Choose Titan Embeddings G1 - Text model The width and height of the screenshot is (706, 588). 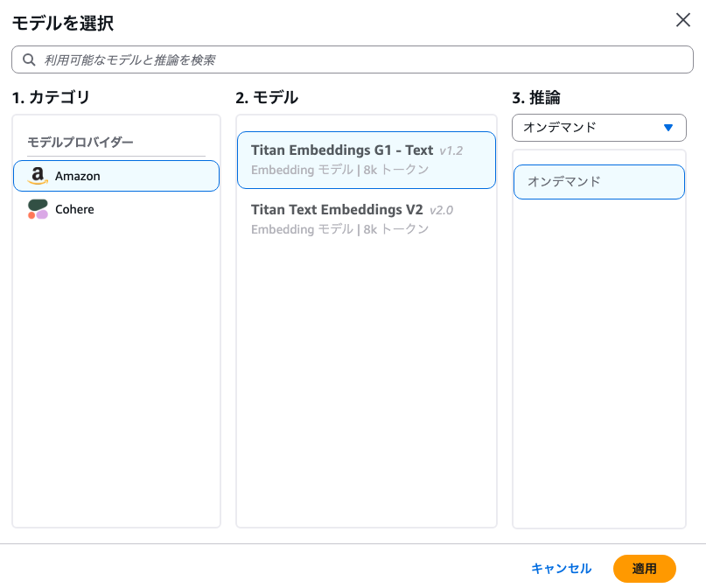pyautogui.click(x=366, y=160)
